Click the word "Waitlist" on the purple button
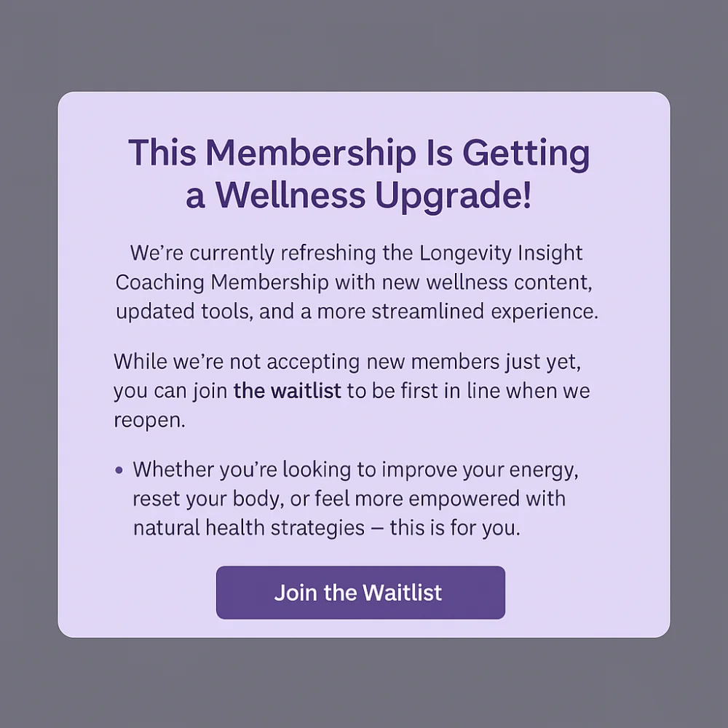Viewport: 728px width, 728px height. pyautogui.click(x=402, y=593)
